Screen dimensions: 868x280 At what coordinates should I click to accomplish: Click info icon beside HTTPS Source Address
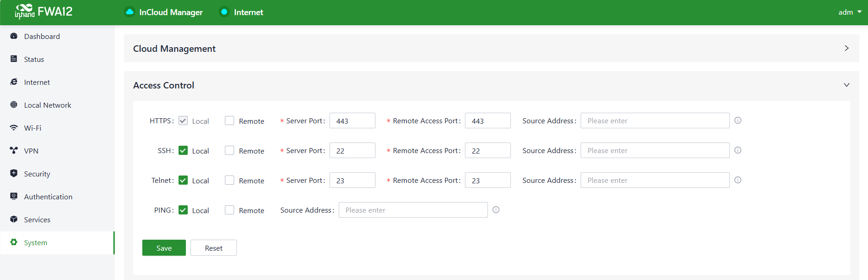(738, 121)
